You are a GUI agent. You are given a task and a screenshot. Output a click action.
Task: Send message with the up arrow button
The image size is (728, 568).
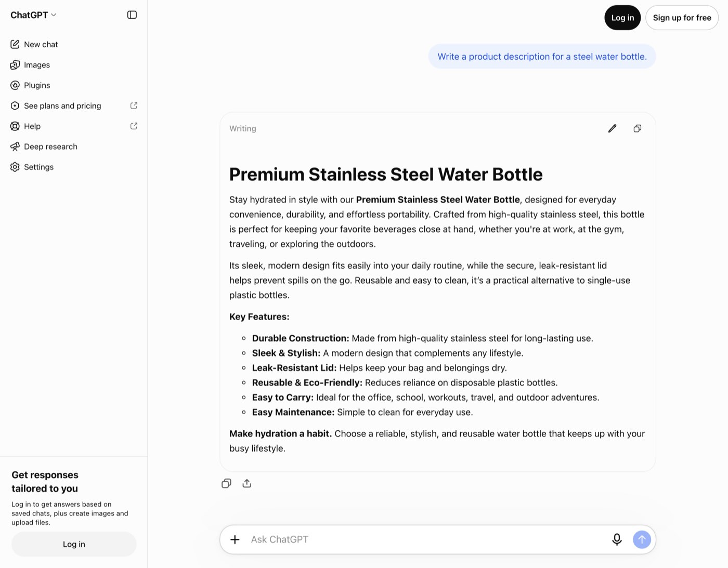(x=642, y=539)
